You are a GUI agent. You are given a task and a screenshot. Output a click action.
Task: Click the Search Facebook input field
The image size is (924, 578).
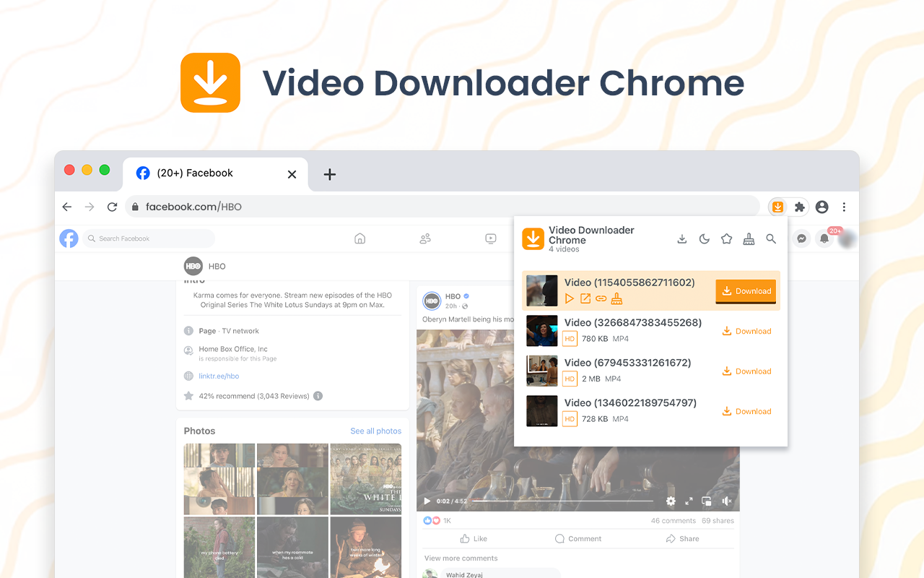[148, 238]
